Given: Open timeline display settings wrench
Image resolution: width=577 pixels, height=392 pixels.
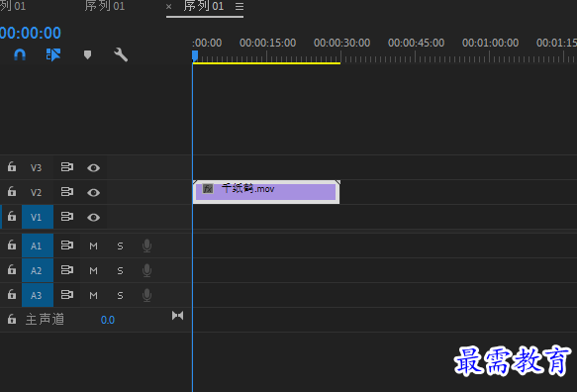Looking at the screenshot, I should [x=121, y=54].
